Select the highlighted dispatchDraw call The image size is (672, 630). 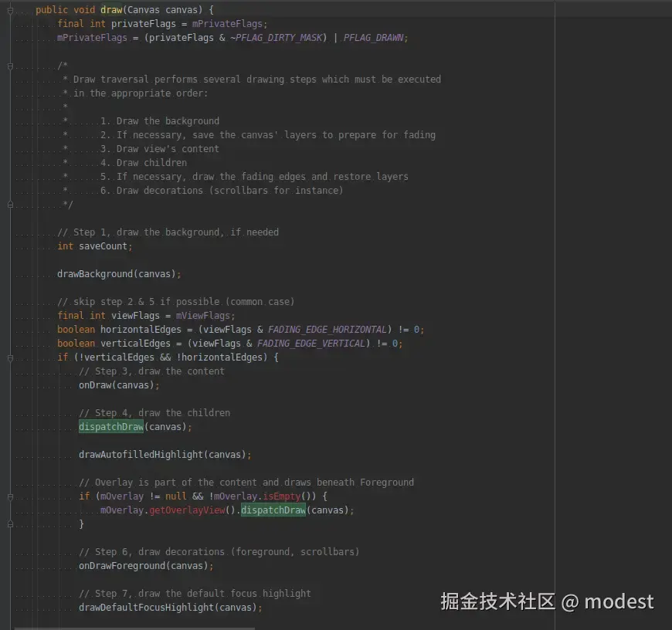(110, 426)
